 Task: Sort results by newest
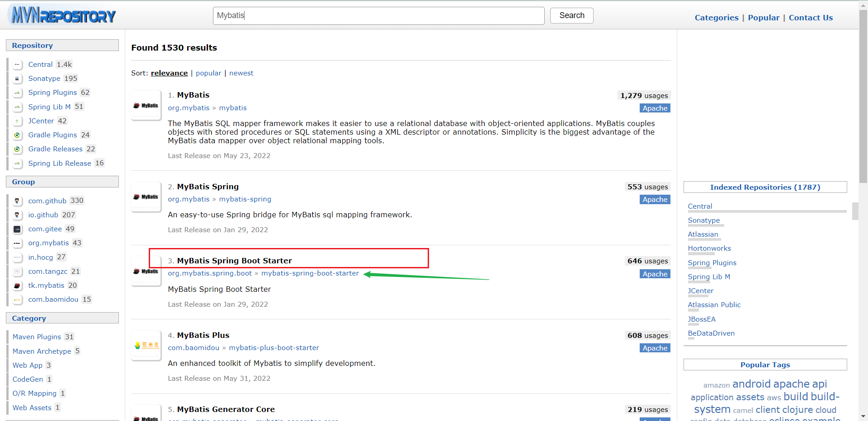coord(241,73)
